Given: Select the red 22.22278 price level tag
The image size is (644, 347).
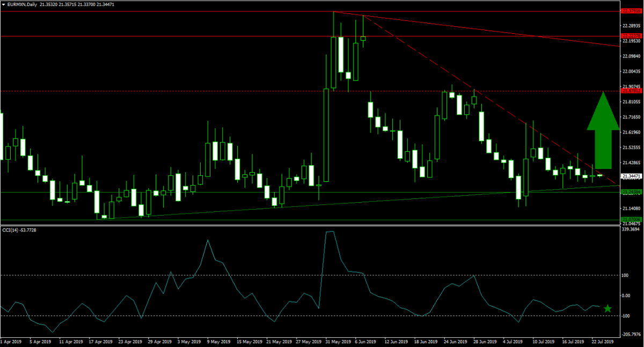Looking at the screenshot, I should (631, 36).
